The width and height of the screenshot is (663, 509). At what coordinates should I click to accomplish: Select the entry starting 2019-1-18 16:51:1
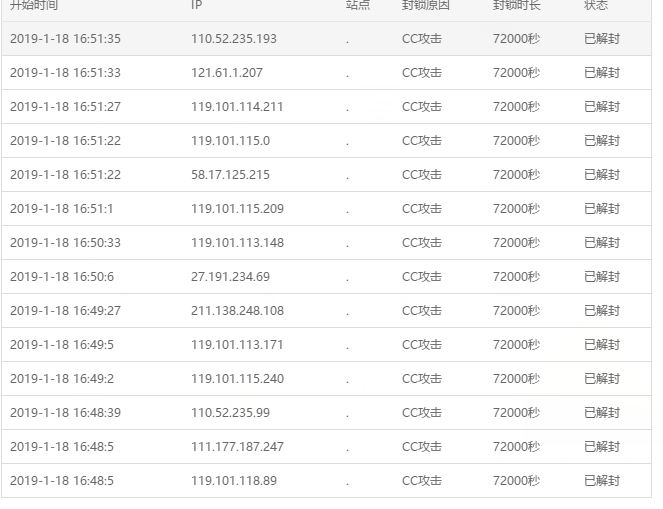point(326,208)
